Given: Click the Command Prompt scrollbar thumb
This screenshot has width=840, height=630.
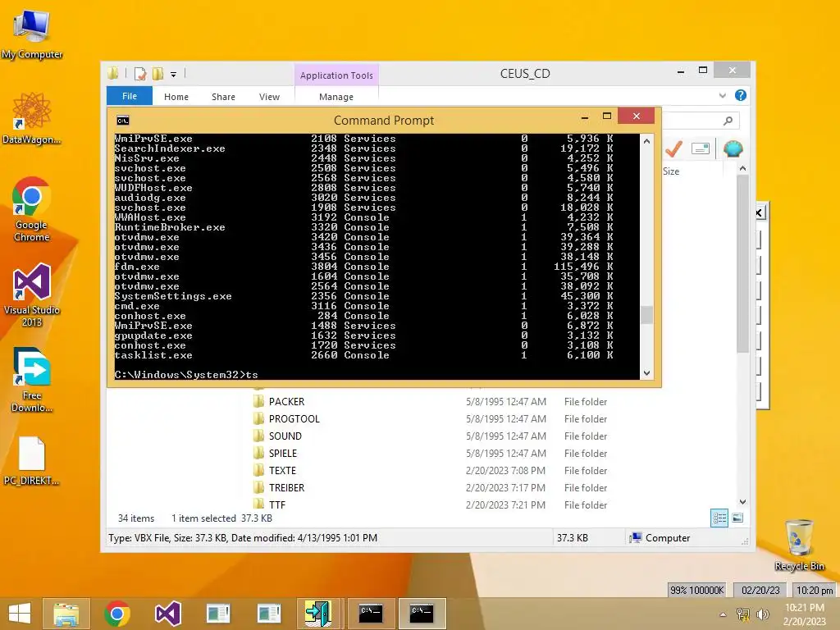Looking at the screenshot, I should (x=646, y=314).
